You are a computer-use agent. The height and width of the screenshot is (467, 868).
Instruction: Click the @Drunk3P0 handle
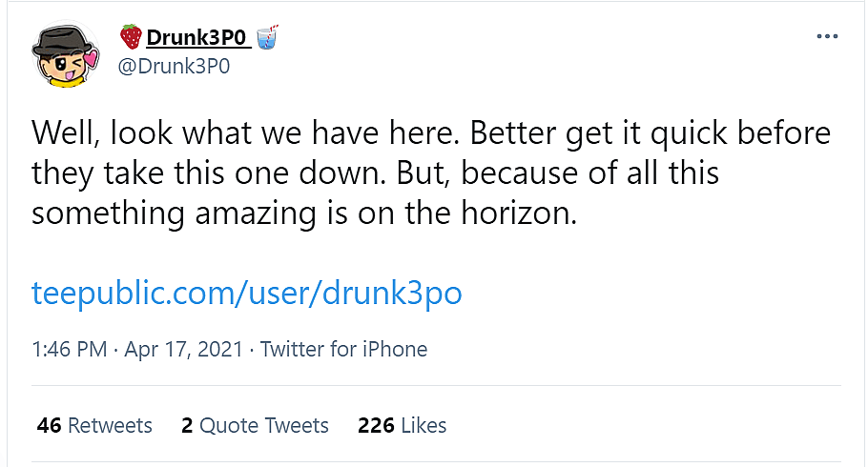[x=175, y=67]
